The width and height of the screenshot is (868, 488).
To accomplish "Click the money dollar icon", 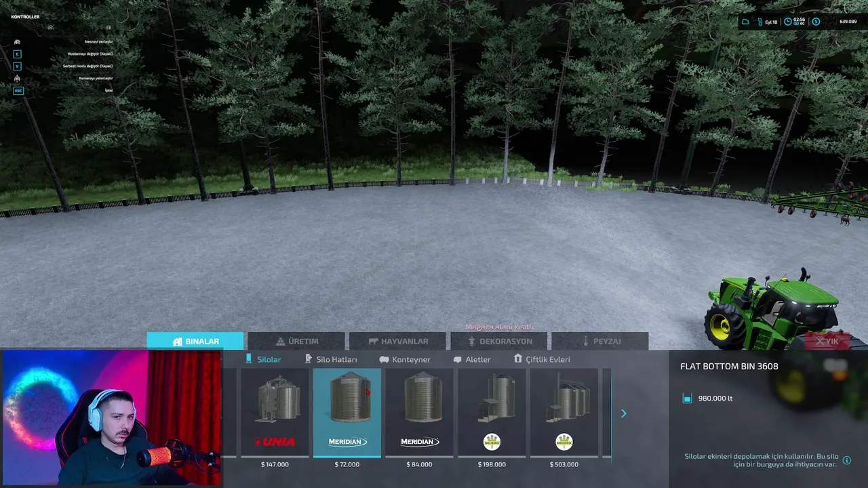I will click(816, 22).
